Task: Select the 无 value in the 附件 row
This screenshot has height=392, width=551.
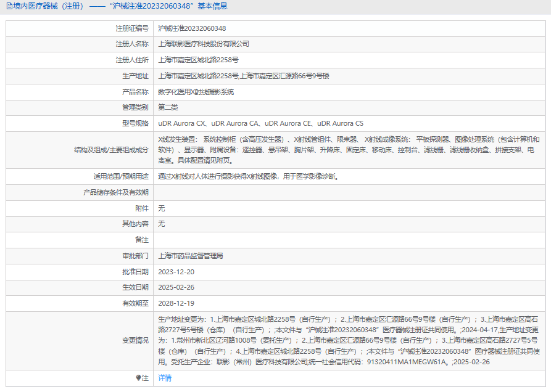Action: [161, 208]
